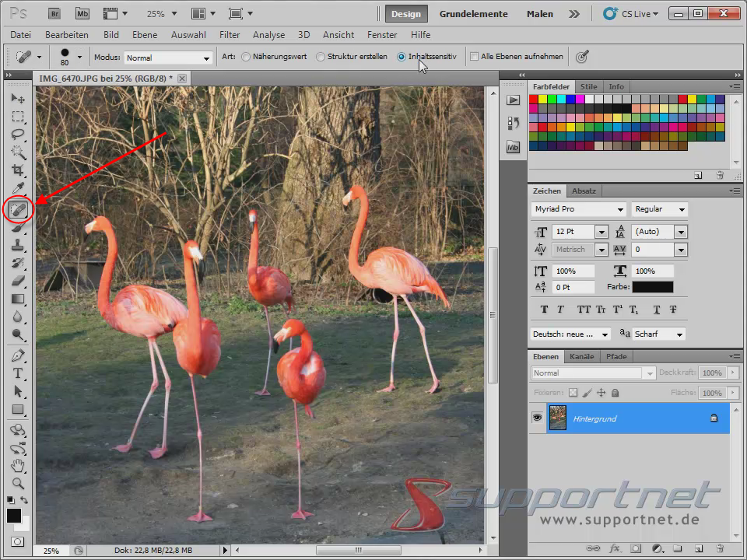
Task: Select the Spot Healing Brush tool
Action: [18, 208]
